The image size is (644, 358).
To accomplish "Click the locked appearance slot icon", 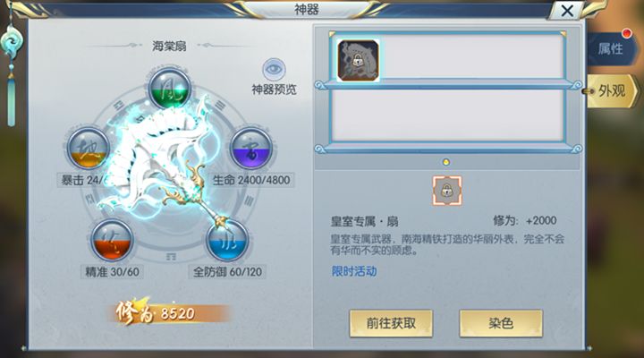I will coord(447,191).
